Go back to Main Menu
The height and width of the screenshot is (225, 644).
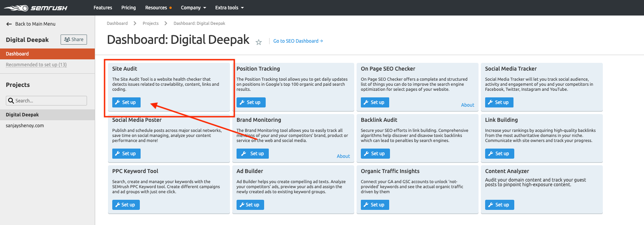click(x=31, y=24)
